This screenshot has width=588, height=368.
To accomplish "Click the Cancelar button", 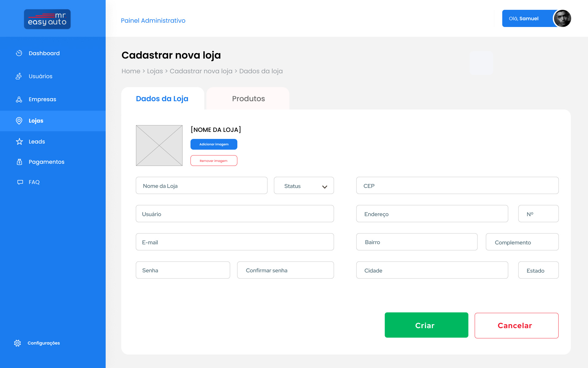I will (516, 325).
